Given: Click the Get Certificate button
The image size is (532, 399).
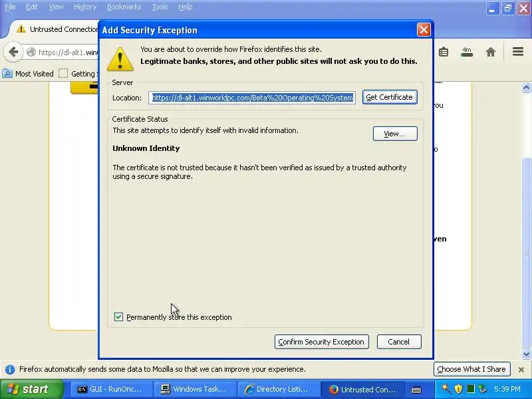Looking at the screenshot, I should pos(390,97).
